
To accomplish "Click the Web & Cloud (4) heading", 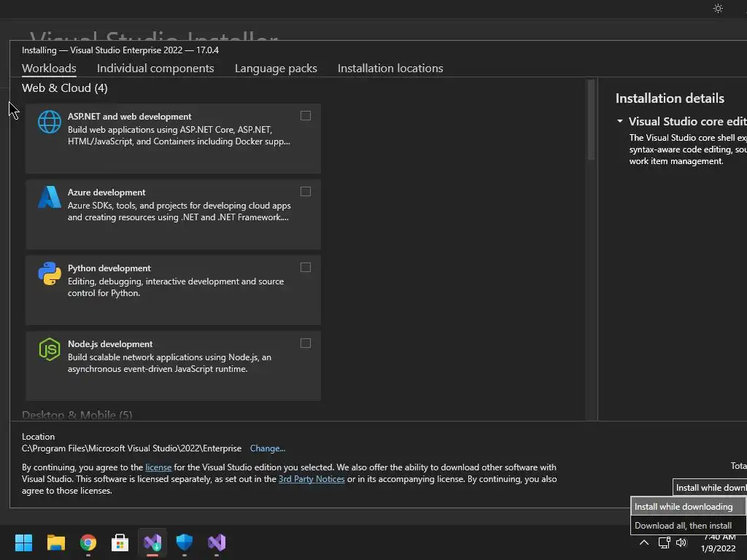I will pos(65,88).
